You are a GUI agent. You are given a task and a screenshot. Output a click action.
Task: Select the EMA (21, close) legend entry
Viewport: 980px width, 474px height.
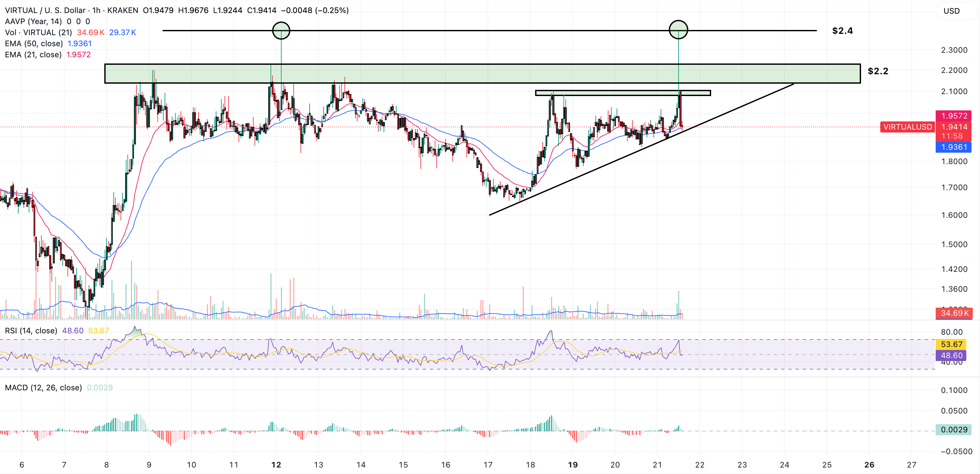(x=33, y=54)
